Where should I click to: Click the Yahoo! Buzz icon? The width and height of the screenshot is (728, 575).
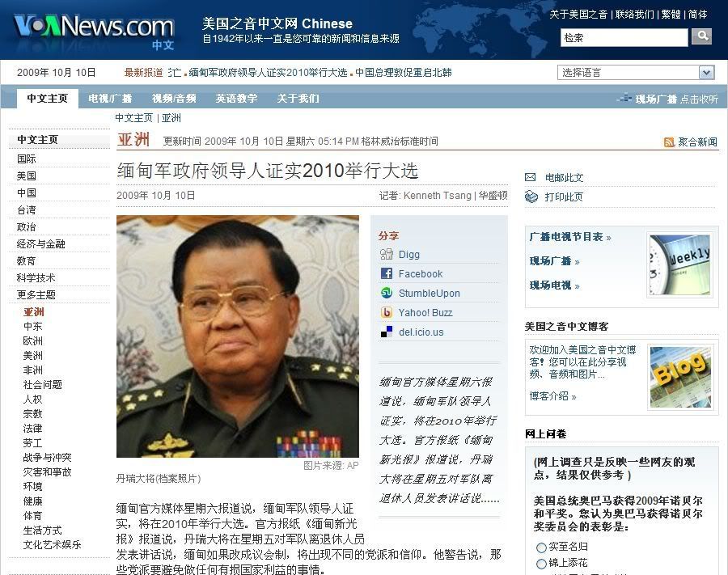[387, 312]
